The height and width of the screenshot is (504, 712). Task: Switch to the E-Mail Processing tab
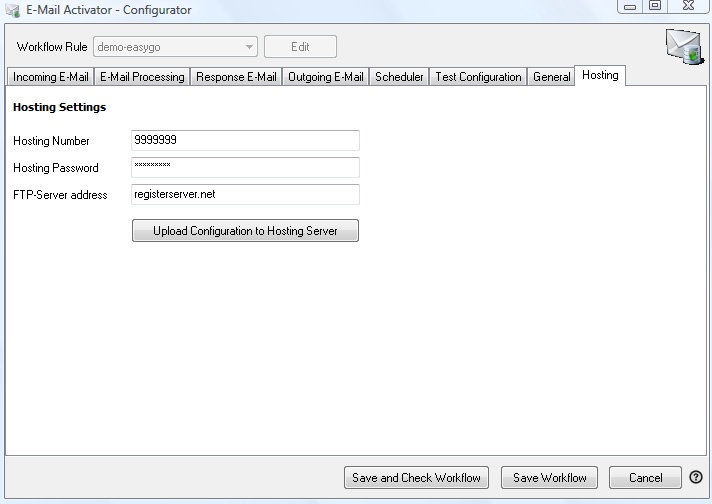click(142, 77)
